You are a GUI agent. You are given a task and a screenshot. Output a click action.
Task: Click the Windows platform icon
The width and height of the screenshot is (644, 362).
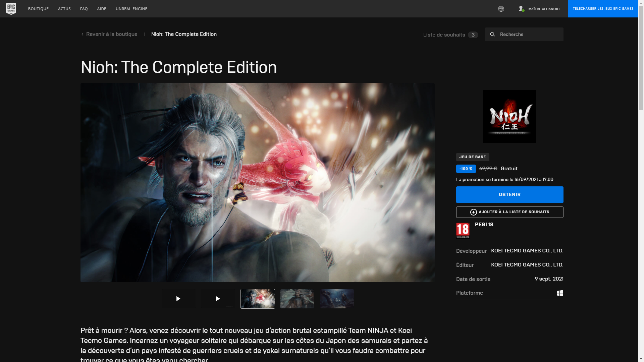[x=560, y=293]
